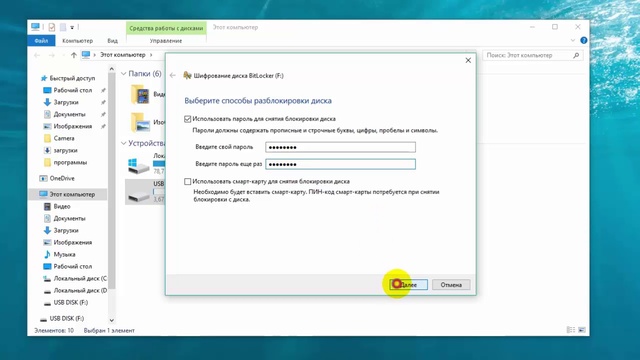
Task: Open 'Видео' under Этот компьютер
Action: (x=62, y=207)
